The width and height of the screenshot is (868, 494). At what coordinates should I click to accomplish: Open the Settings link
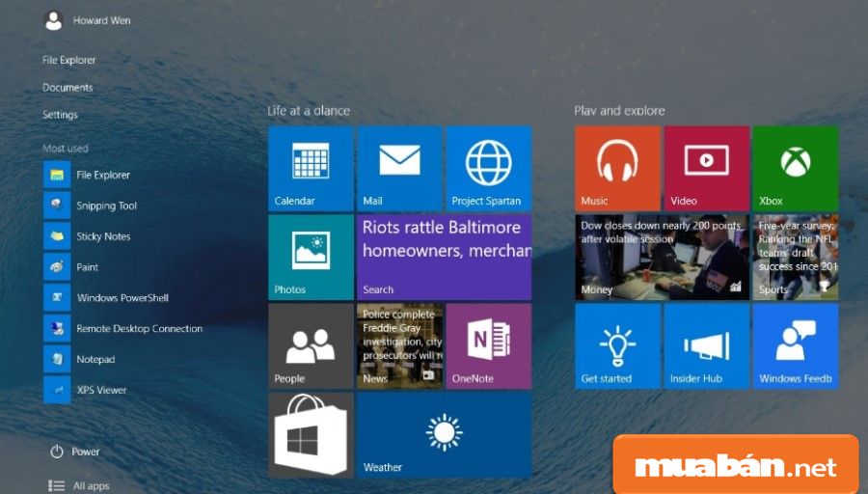(x=61, y=115)
